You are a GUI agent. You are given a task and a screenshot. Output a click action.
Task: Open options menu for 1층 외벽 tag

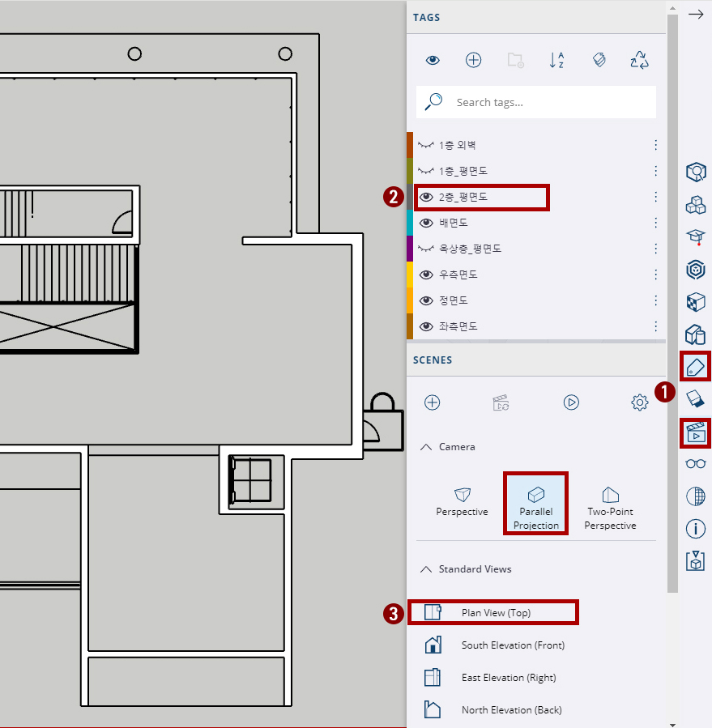point(656,145)
